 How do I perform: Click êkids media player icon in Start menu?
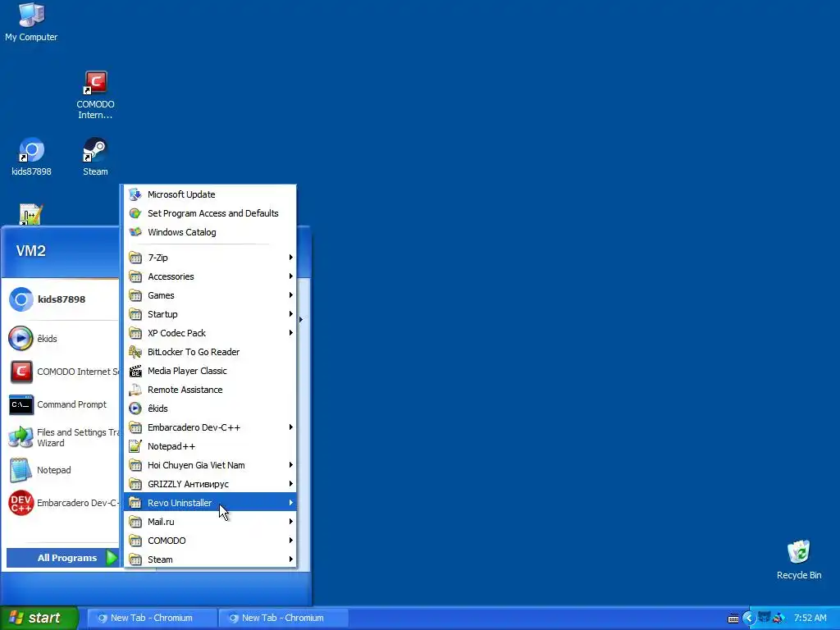click(21, 339)
